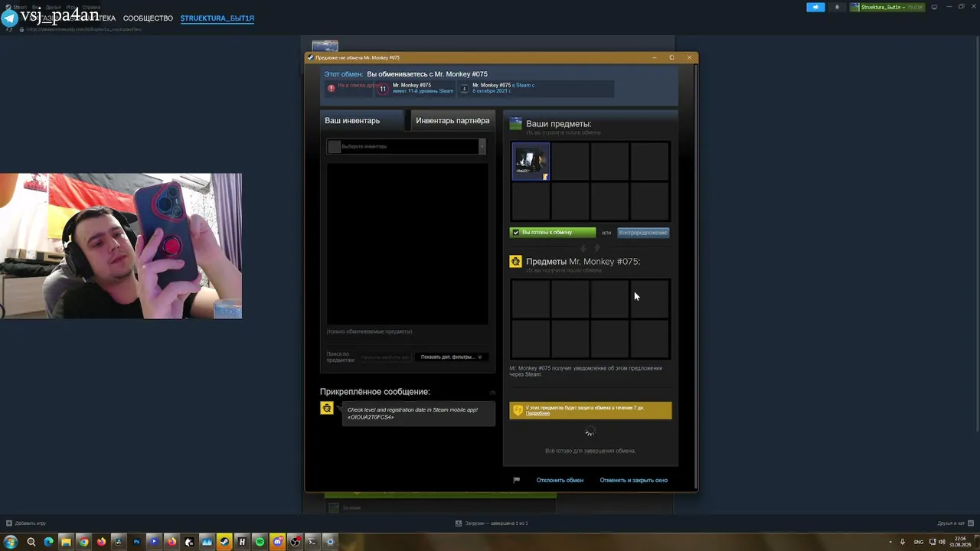Launch Photoshop from the taskbar
Image resolution: width=980 pixels, height=551 pixels.
(136, 542)
